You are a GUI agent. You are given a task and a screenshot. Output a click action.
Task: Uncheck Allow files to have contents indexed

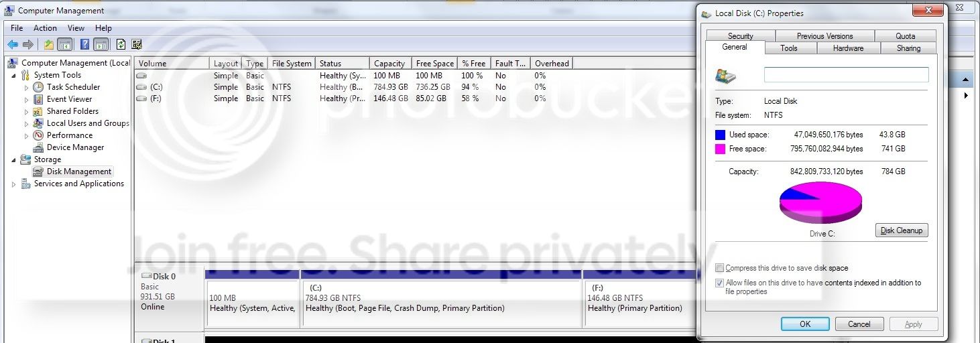click(719, 283)
